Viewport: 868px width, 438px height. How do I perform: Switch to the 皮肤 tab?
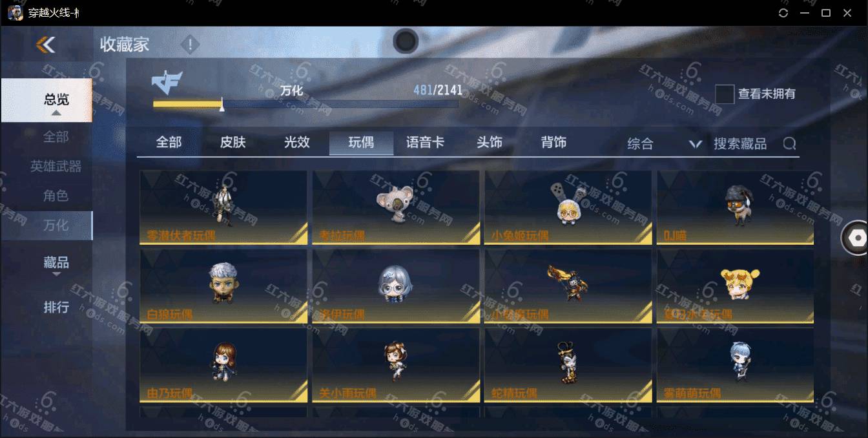[232, 143]
